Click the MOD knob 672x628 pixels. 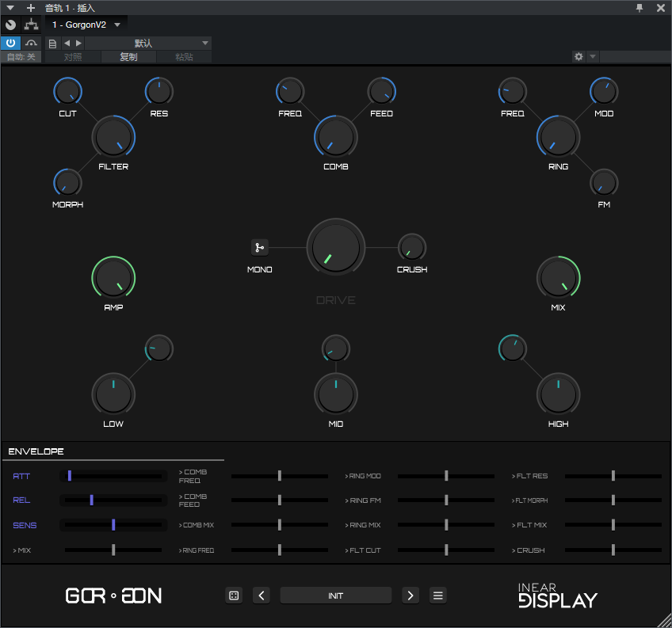click(x=604, y=91)
